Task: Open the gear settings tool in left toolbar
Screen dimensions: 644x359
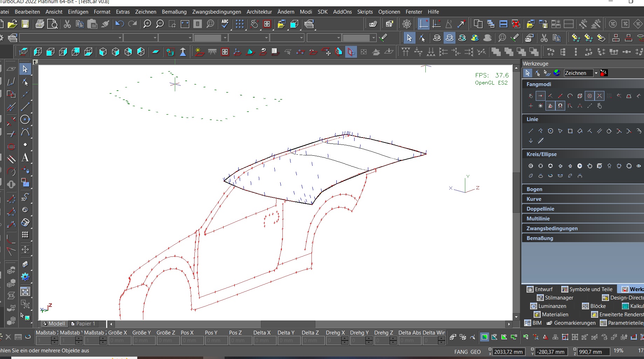Action: coord(25,277)
